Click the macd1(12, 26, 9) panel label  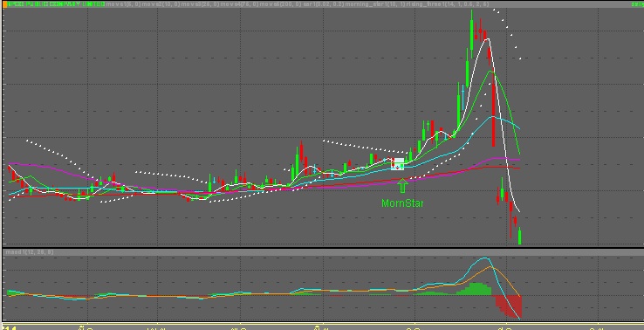30,252
